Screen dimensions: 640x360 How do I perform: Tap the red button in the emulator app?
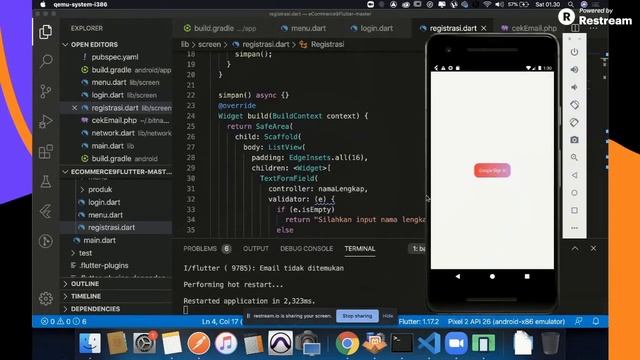pos(492,171)
